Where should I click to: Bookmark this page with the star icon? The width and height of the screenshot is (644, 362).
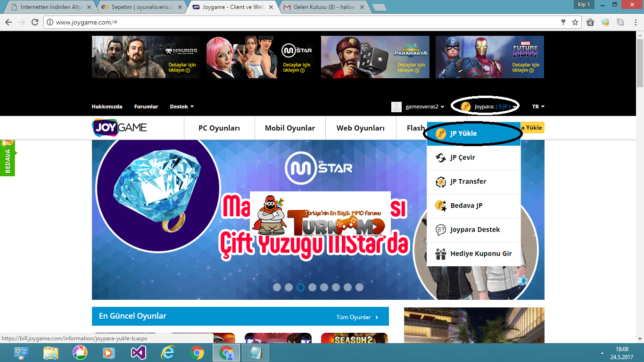(575, 22)
